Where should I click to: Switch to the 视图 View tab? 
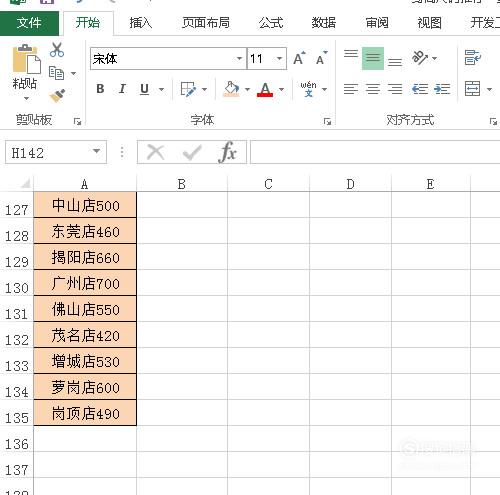(x=430, y=23)
